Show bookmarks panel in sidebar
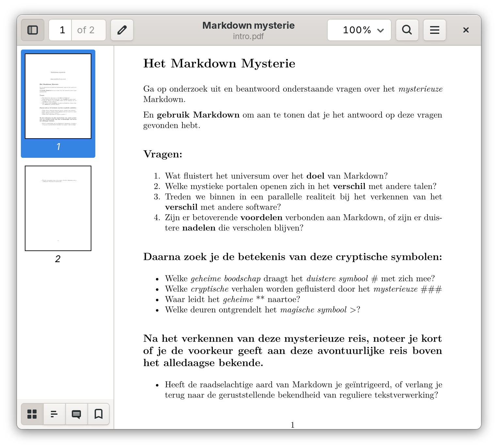 [x=99, y=414]
